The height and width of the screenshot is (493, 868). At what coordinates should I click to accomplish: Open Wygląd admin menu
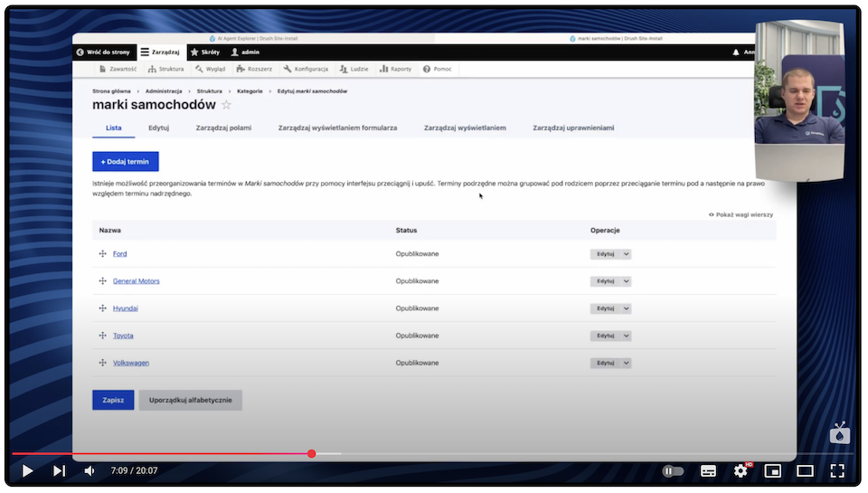click(211, 70)
